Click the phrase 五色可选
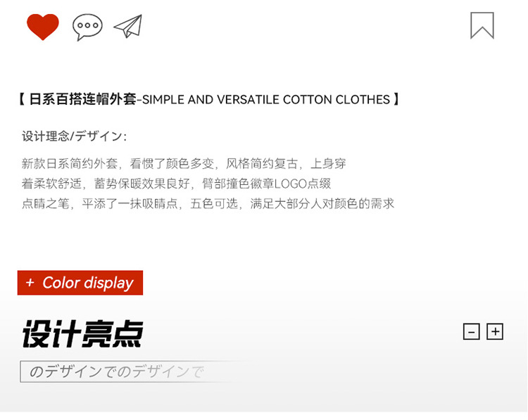This screenshot has width=528, height=420. (214, 203)
